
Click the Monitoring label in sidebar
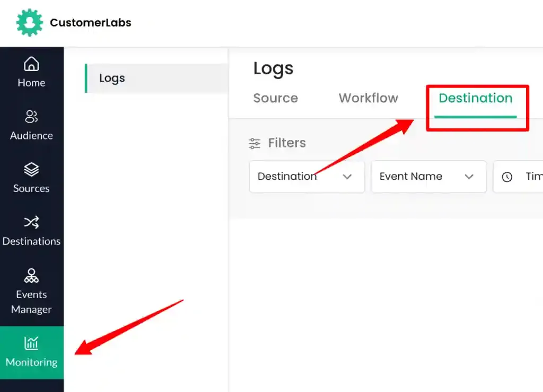point(31,362)
